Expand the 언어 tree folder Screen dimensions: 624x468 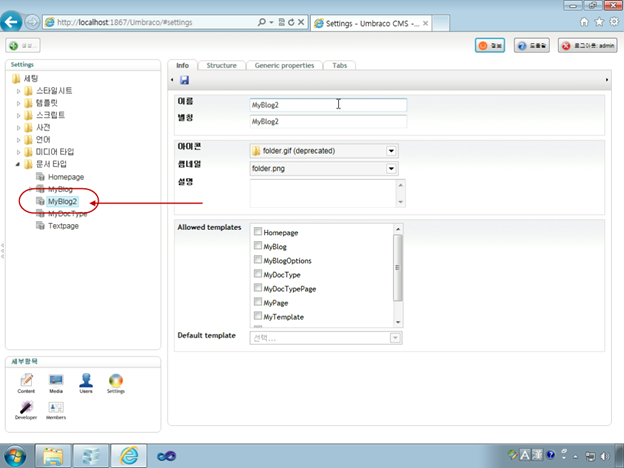click(x=18, y=140)
